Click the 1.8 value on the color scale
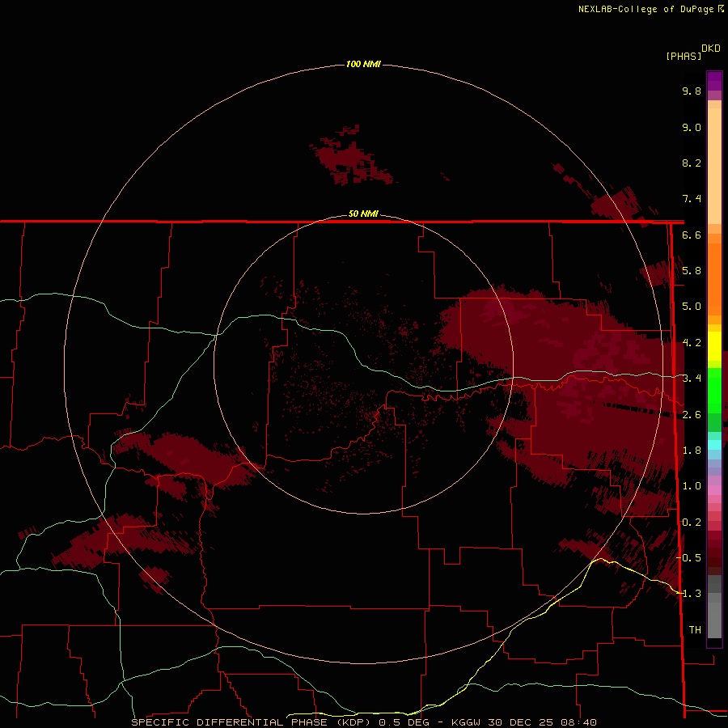 click(692, 451)
